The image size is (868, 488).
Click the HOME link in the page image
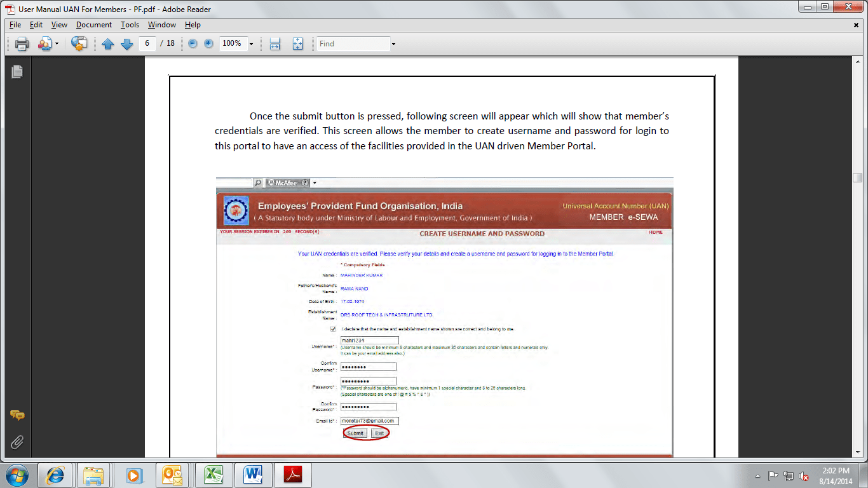(655, 233)
